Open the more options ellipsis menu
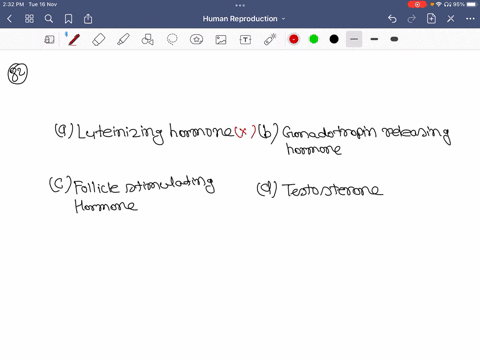 pyautogui.click(x=470, y=19)
